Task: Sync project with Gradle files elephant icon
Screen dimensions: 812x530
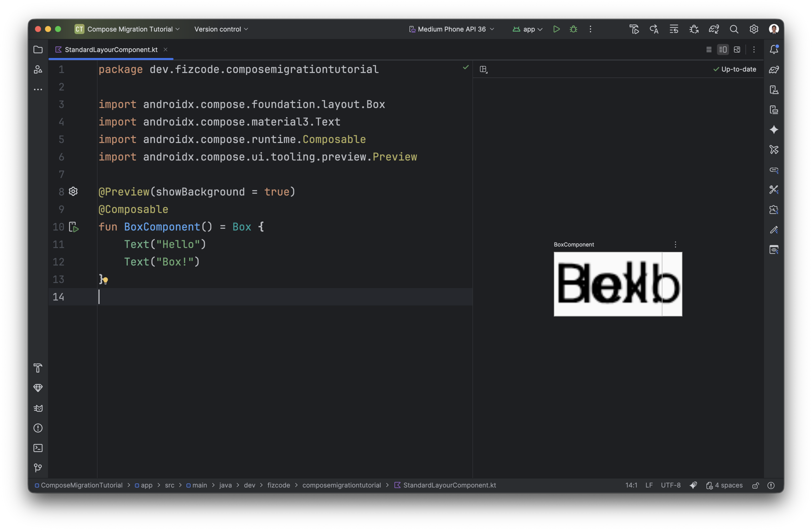Action: tap(714, 29)
